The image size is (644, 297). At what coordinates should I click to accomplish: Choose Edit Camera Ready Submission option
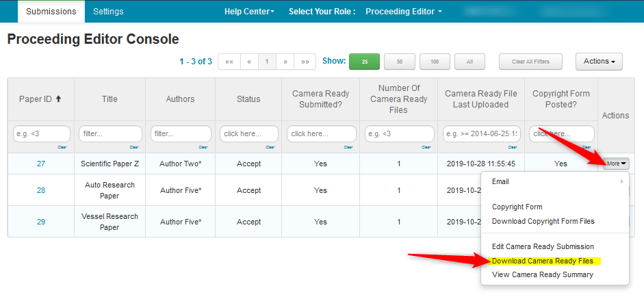[x=543, y=246]
